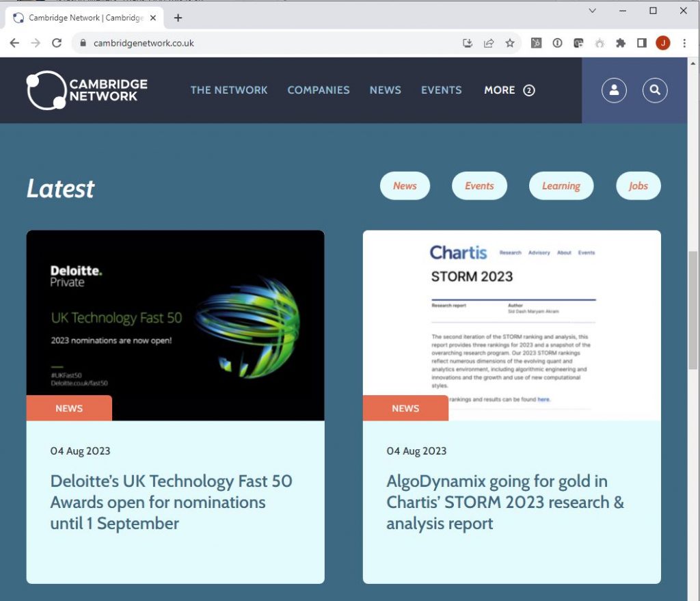Go back to the previous page
This screenshot has width=700, height=601.
pyautogui.click(x=14, y=43)
